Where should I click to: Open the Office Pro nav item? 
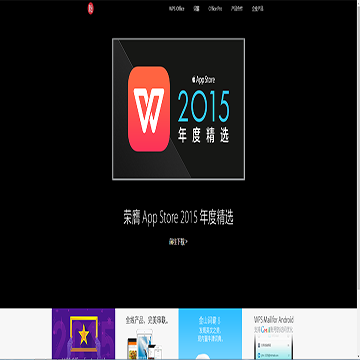[215, 9]
